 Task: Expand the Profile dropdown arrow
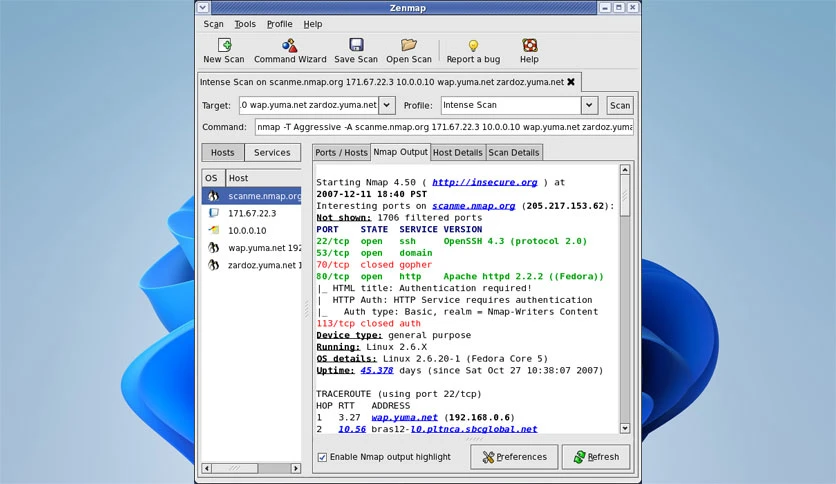(589, 105)
